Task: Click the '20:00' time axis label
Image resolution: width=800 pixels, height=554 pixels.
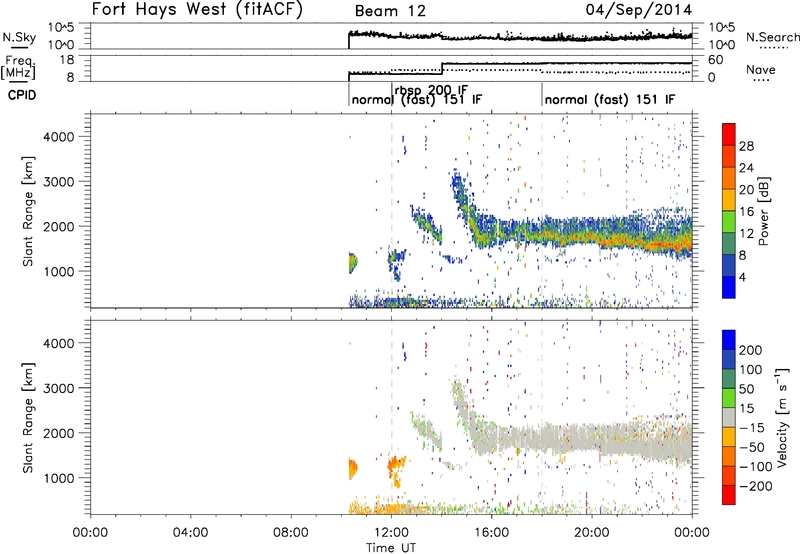Action: point(591,533)
